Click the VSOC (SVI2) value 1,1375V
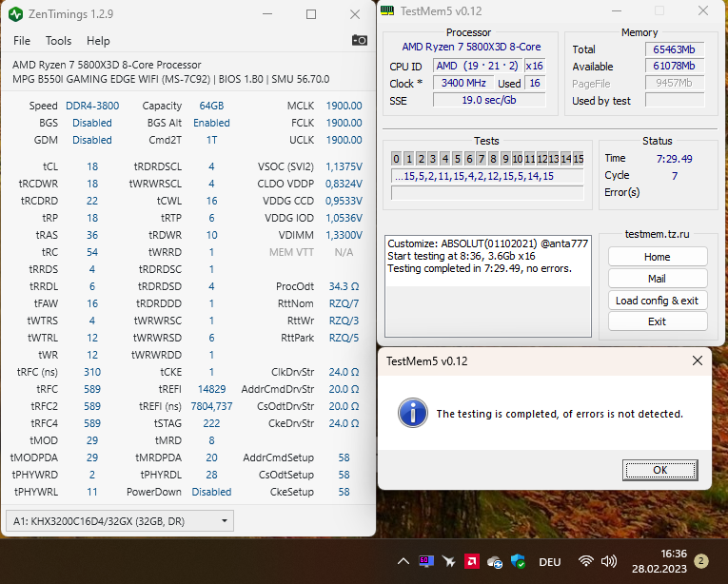The image size is (728, 584). tap(344, 166)
